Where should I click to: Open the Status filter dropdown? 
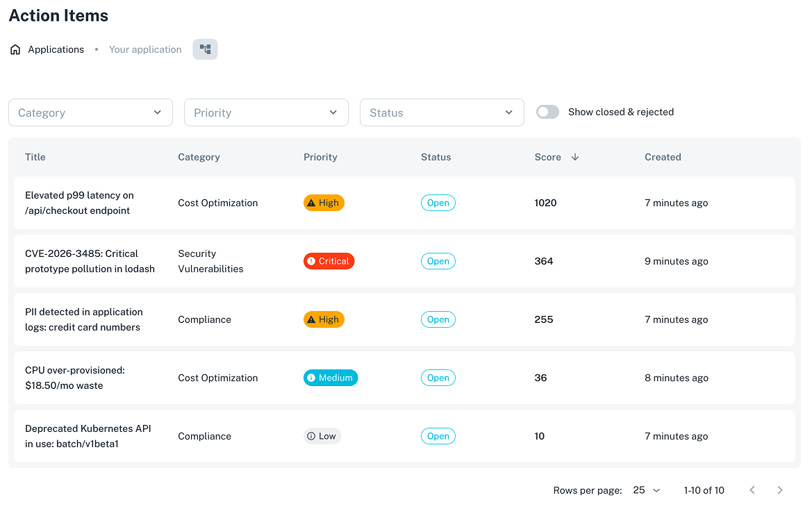[x=442, y=112]
